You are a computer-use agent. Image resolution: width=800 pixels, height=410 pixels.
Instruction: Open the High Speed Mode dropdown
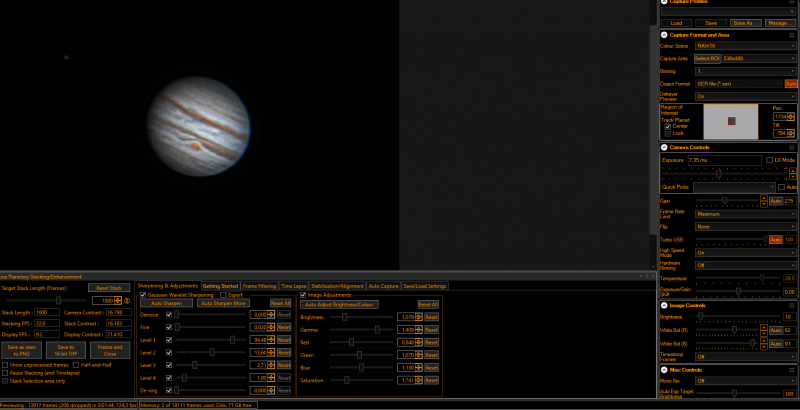[745, 252]
